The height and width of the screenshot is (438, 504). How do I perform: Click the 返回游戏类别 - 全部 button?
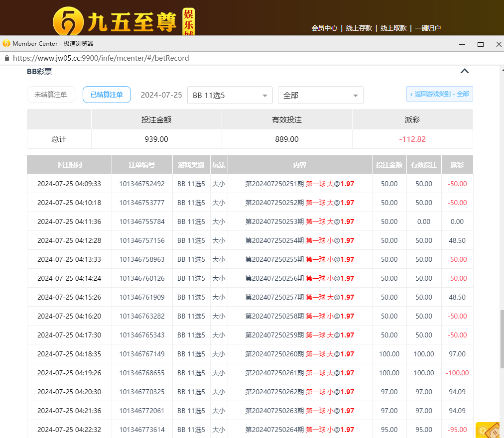click(439, 94)
